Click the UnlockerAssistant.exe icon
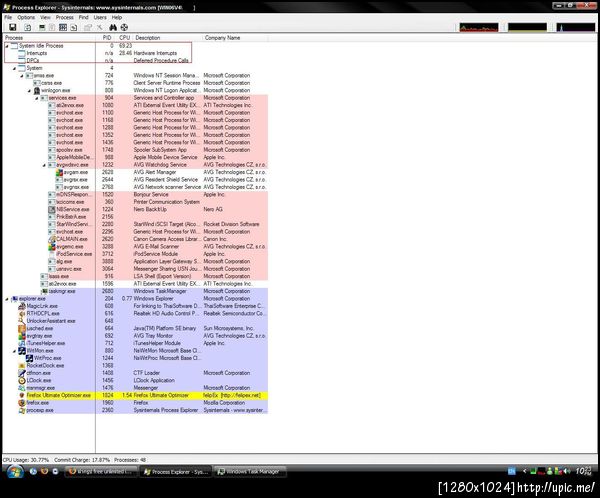 coord(22,321)
